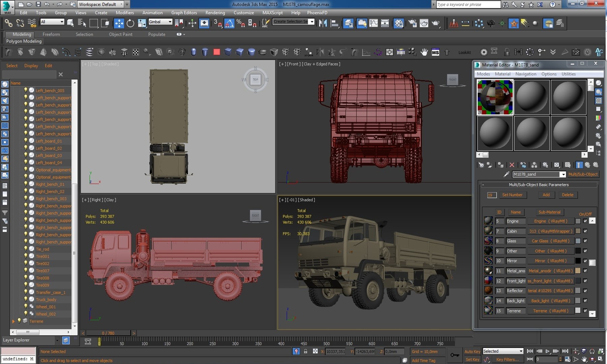Collapse Multi/Sub-Object Basic Parameters rollout
Screen dimensions: 607x364
483,185
